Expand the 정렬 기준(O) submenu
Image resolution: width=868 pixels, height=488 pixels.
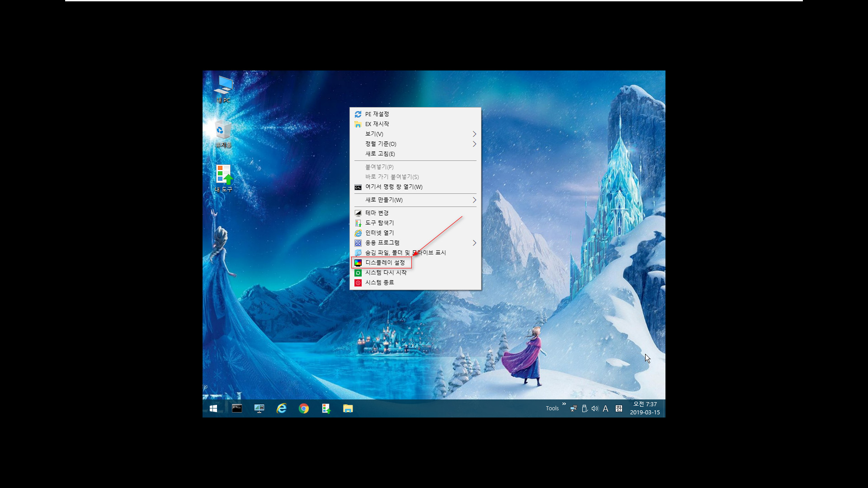415,144
